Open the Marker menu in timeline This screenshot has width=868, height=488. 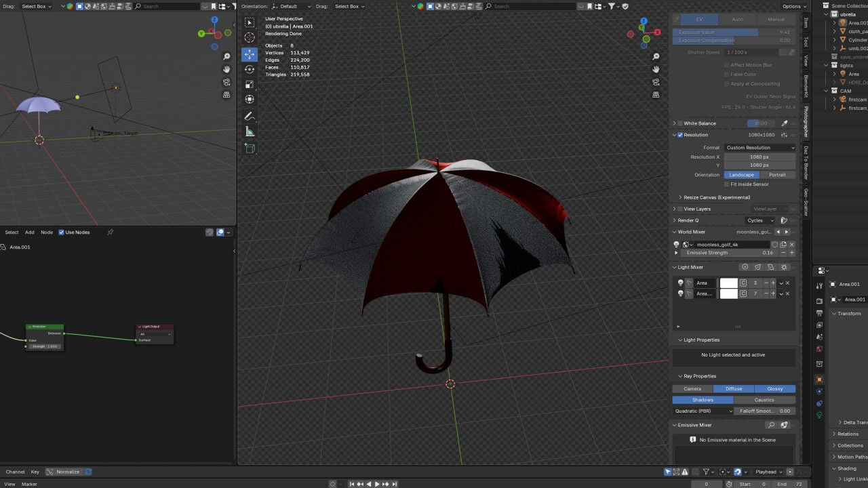click(x=29, y=484)
